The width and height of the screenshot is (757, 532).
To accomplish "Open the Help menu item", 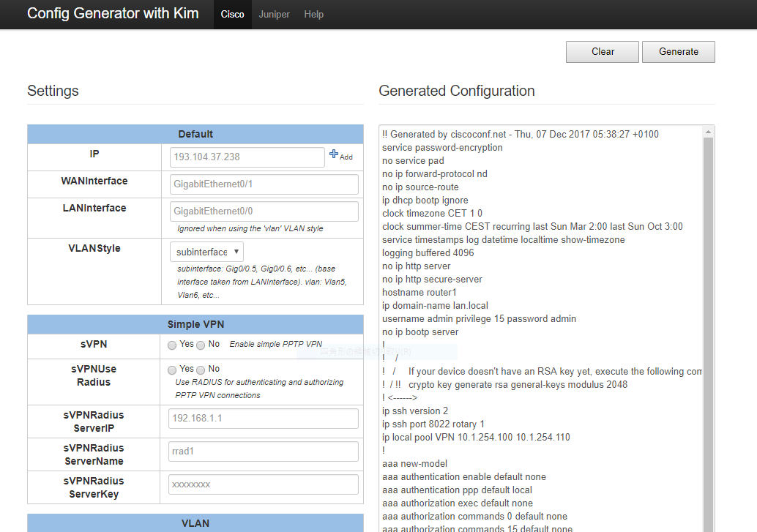I will [x=313, y=14].
